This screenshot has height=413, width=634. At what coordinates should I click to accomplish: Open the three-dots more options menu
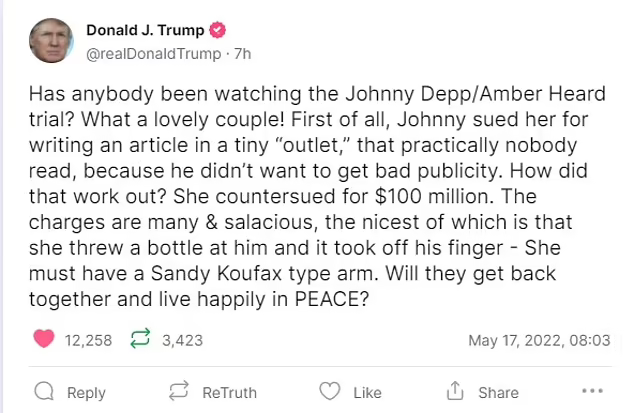[x=593, y=392]
